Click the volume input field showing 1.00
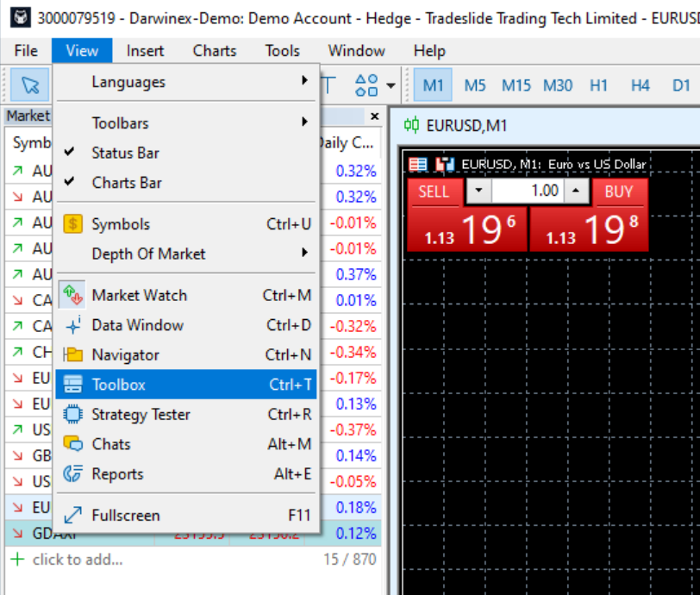 tap(528, 191)
